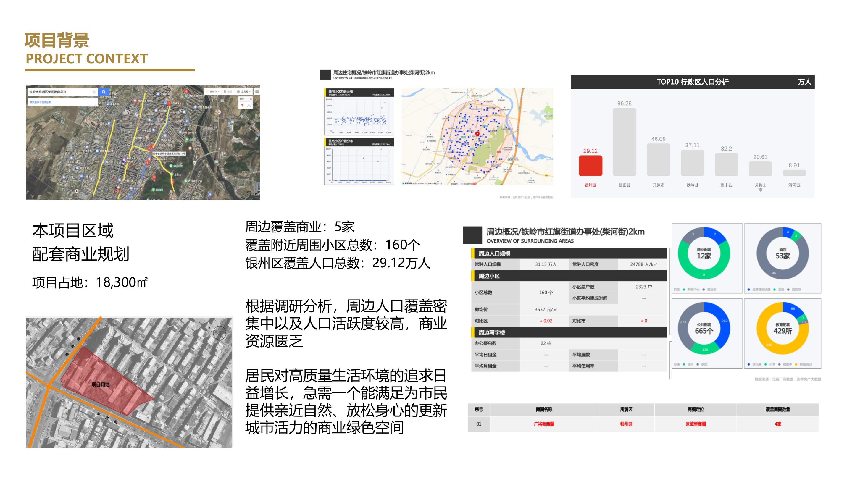This screenshot has height=488, width=868.
Task: Click the 住宅小区户数分布 scatter chart
Action: (359, 161)
